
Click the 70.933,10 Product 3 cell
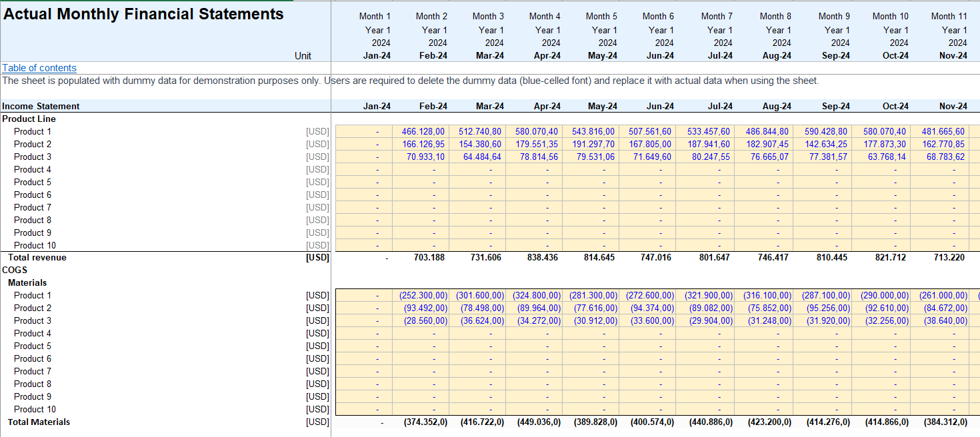(x=421, y=157)
